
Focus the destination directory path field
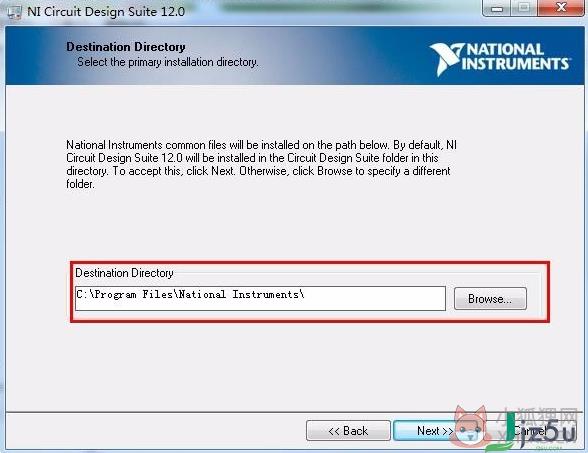click(260, 298)
